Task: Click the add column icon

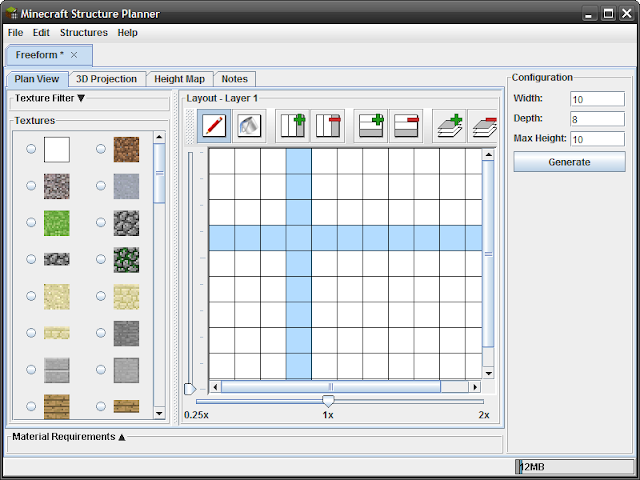Action: tap(293, 126)
